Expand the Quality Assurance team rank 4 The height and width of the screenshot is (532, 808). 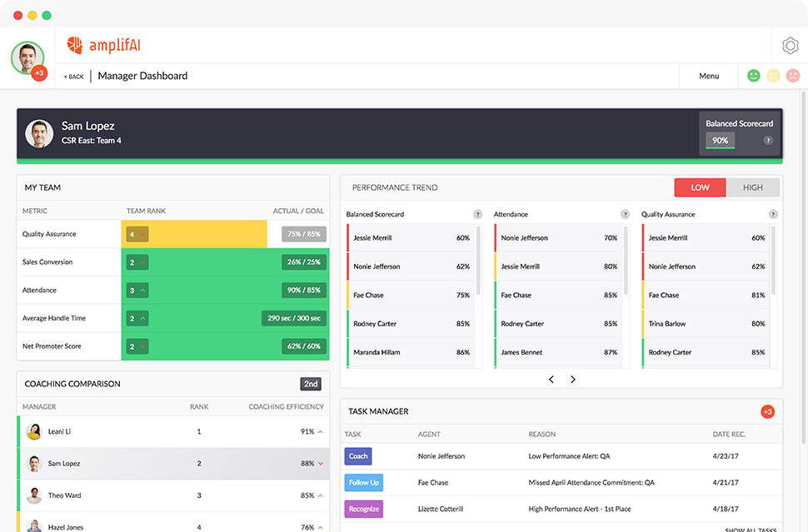137,235
